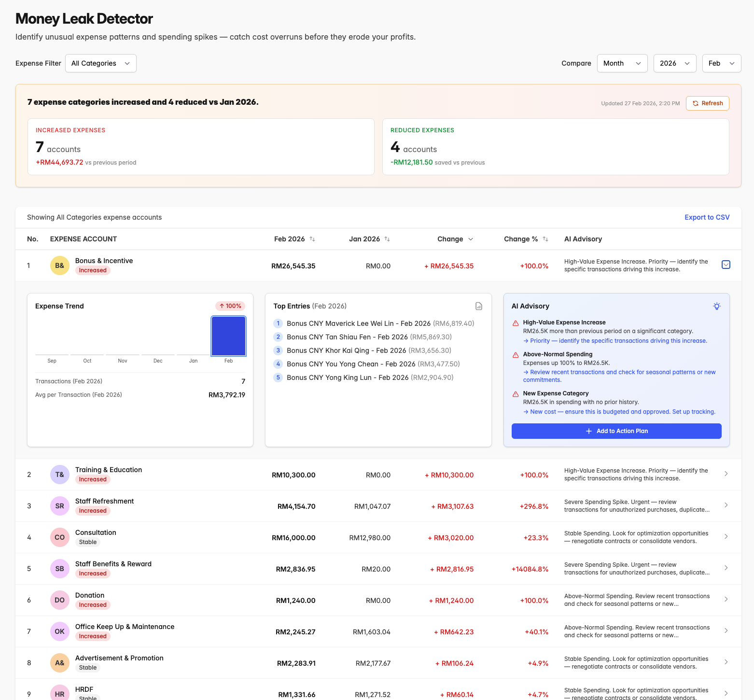
Task: Open the month selector showing Feb
Action: click(x=722, y=63)
